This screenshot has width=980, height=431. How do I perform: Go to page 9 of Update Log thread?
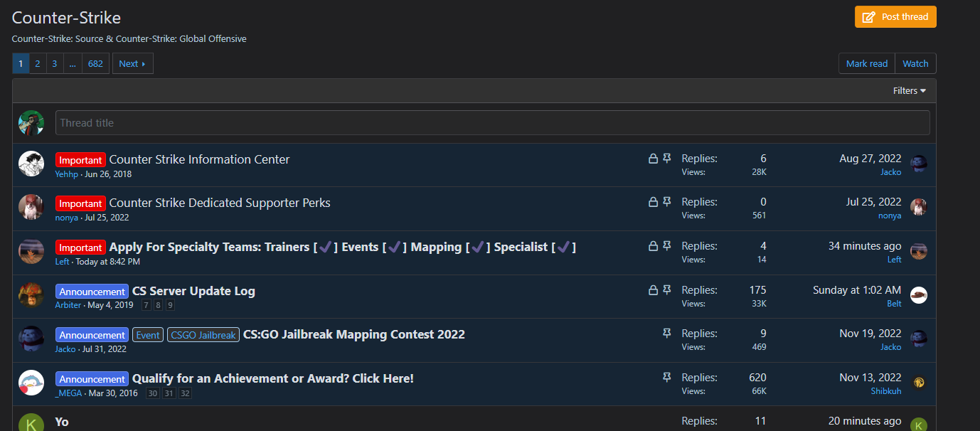(x=170, y=305)
